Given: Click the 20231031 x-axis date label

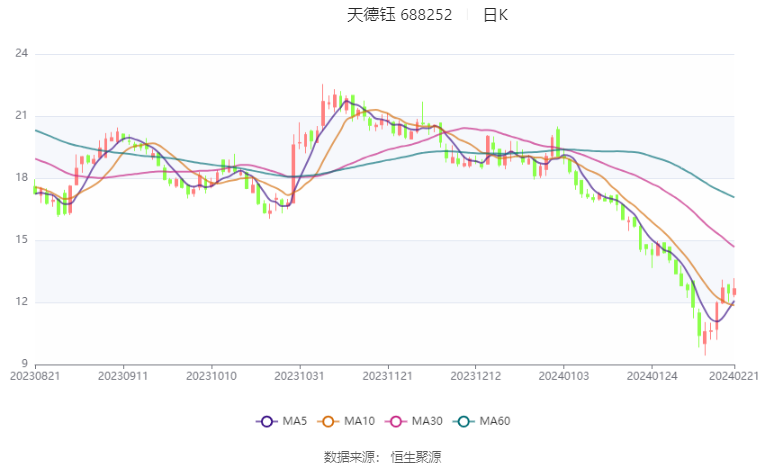Looking at the screenshot, I should pyautogui.click(x=299, y=376).
